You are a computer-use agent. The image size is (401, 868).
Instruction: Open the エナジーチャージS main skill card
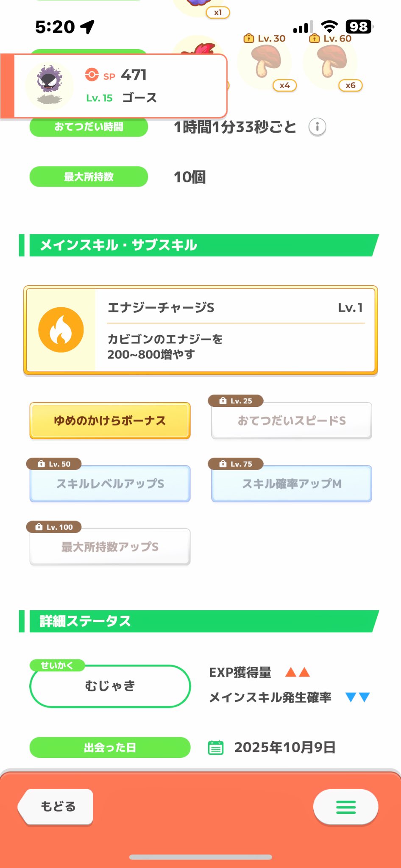coord(200,330)
